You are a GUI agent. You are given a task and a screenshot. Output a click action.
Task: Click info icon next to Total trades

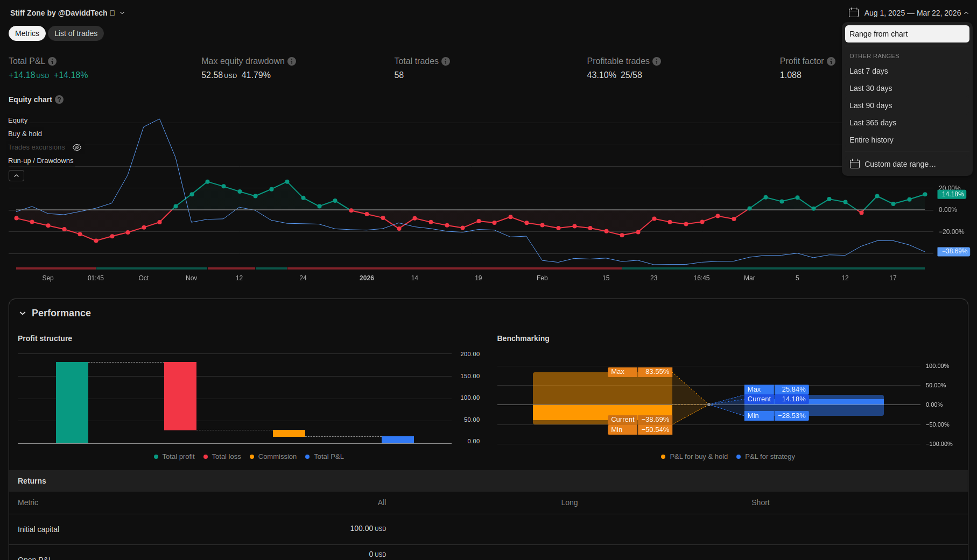[x=446, y=61]
